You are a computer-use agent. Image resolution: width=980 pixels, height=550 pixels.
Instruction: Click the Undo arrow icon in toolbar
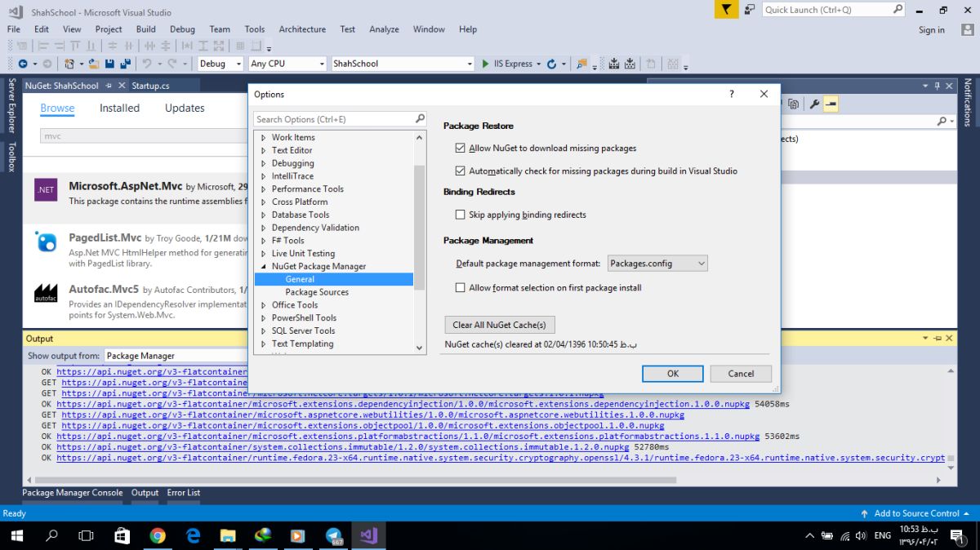[147, 64]
